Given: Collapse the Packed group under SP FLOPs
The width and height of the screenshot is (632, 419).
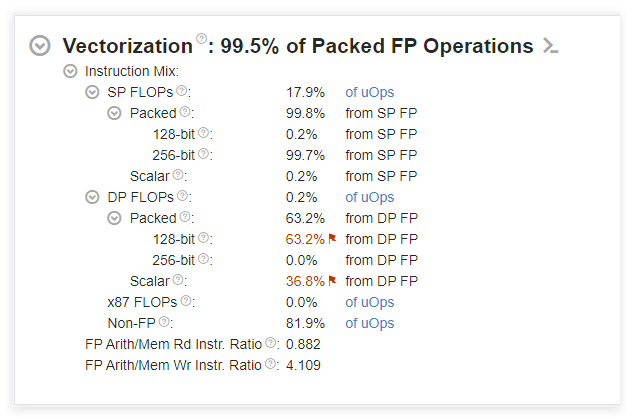Looking at the screenshot, I should 114,113.
